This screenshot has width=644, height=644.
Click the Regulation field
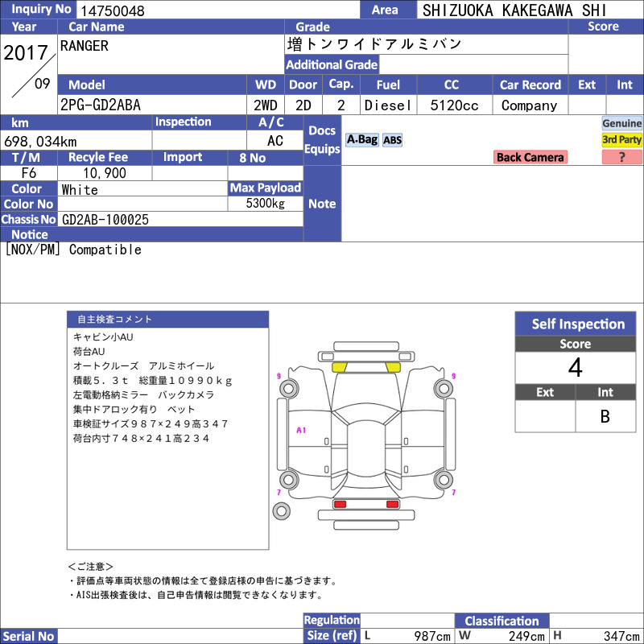point(407,621)
